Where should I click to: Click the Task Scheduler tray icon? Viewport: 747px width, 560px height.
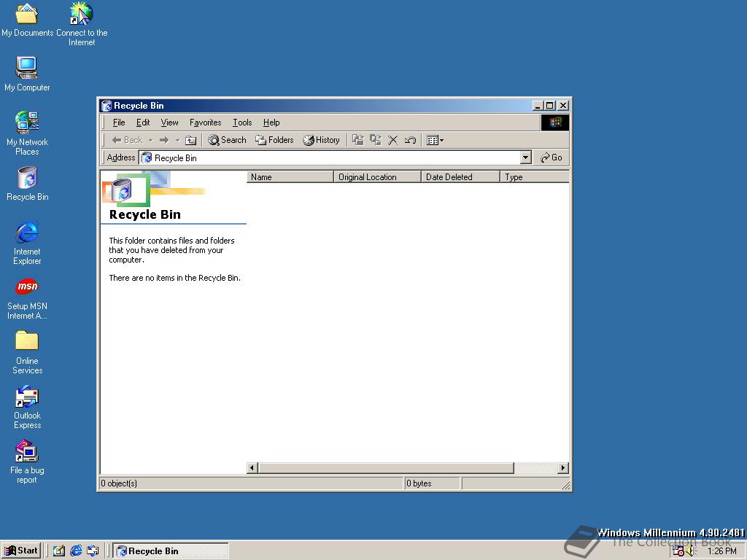coord(678,551)
